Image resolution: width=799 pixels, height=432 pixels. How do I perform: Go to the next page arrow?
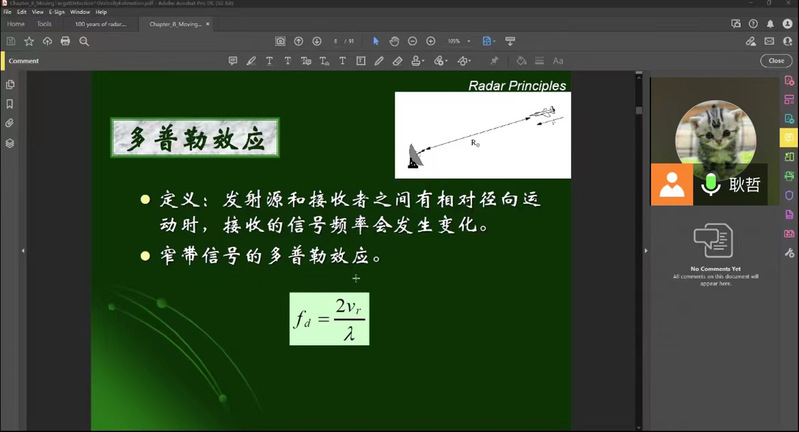coord(317,41)
